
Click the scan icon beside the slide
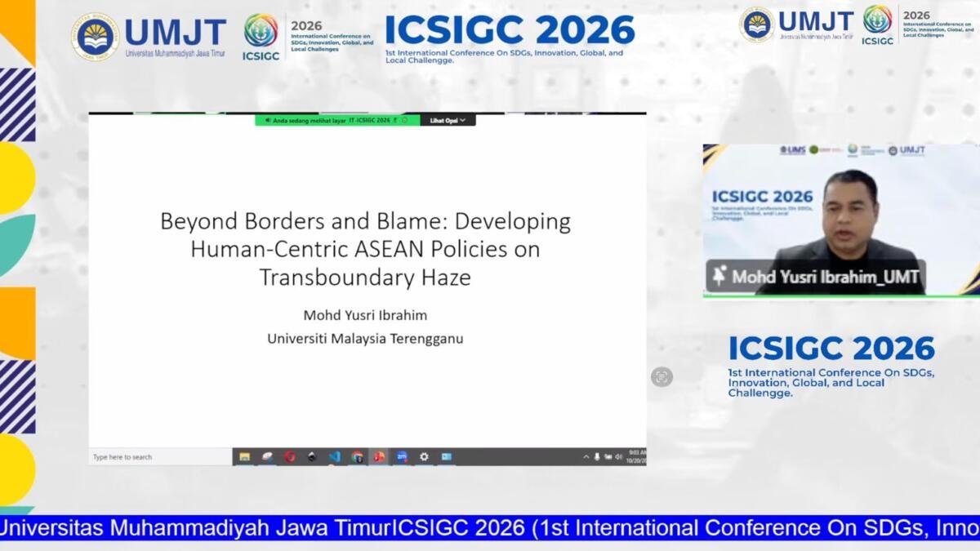point(661,376)
